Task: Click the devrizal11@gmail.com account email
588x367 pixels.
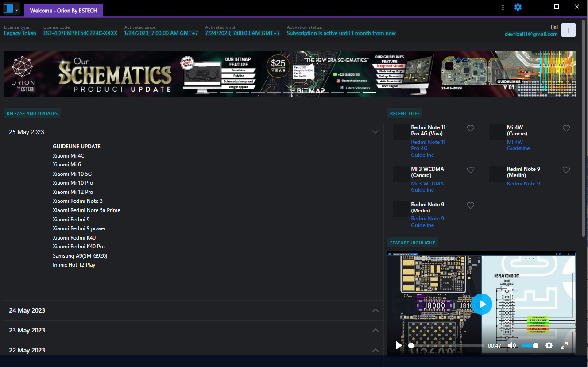Action: [x=531, y=34]
